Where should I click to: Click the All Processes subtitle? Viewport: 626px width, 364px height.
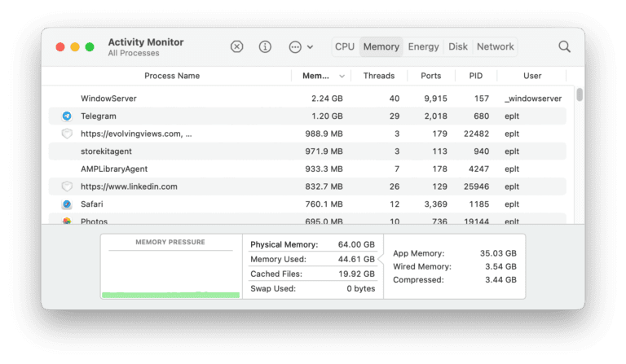[x=134, y=53]
